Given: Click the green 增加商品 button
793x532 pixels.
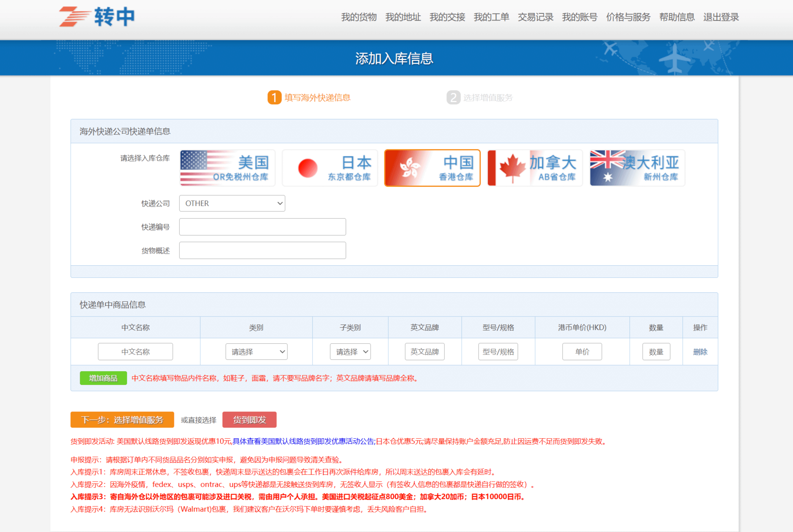Looking at the screenshot, I should tap(103, 378).
